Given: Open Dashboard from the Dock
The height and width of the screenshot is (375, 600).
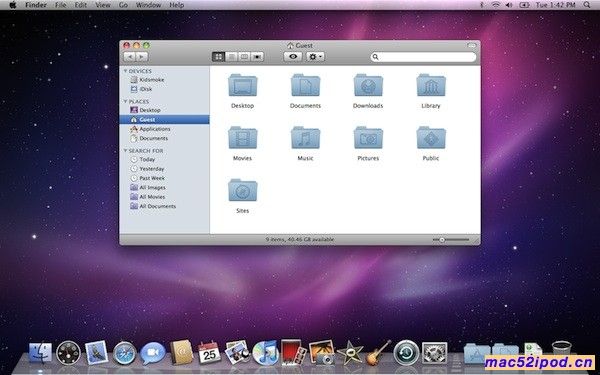Looking at the screenshot, I should point(68,353).
